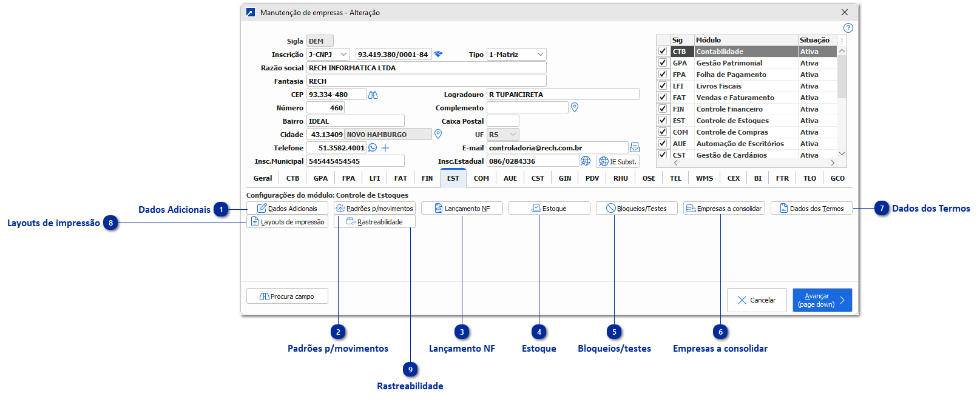The height and width of the screenshot is (402, 980).
Task: Switch to the GCO tab
Action: click(837, 178)
